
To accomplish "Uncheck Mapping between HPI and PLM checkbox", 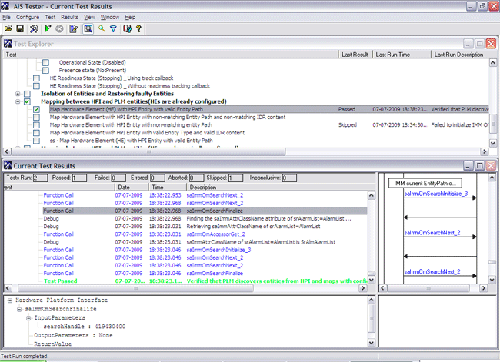I will (27, 102).
